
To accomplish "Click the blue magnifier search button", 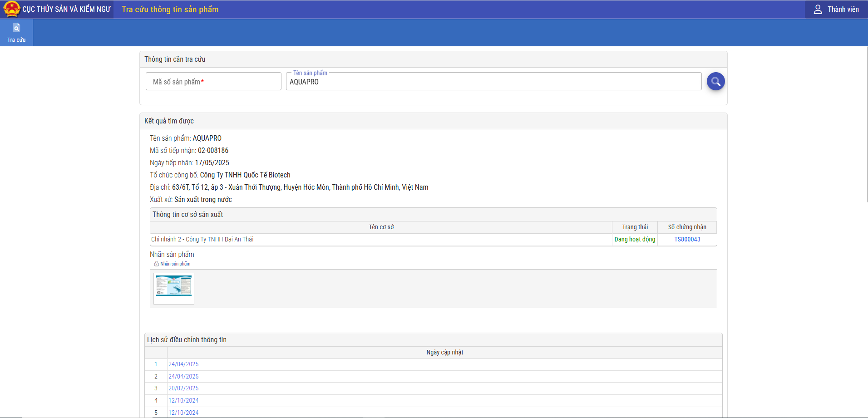I will click(x=715, y=81).
